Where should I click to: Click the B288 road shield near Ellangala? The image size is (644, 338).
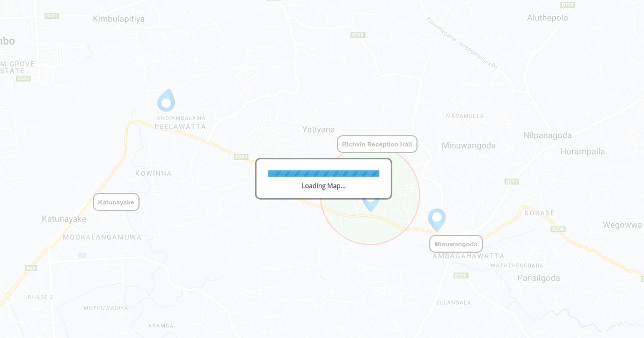click(x=460, y=276)
